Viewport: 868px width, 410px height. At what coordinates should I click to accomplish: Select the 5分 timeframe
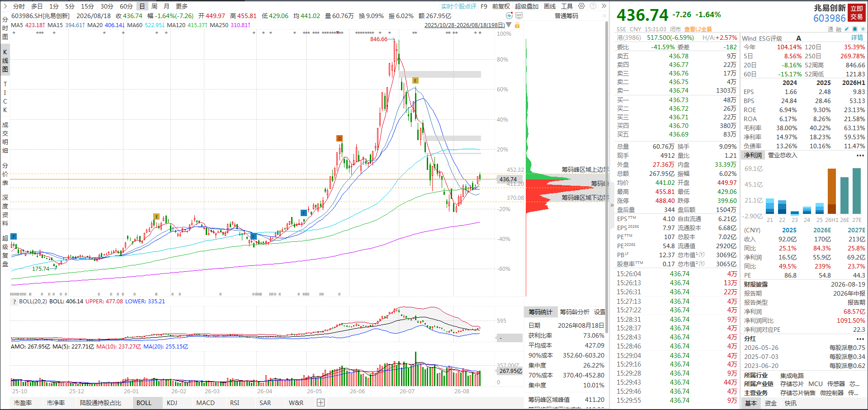pyautogui.click(x=70, y=6)
